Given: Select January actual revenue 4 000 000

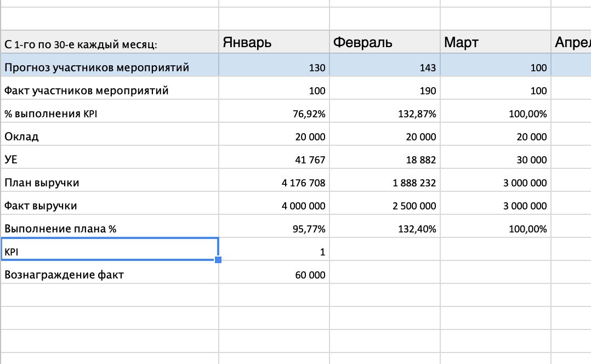Looking at the screenshot, I should [x=274, y=206].
